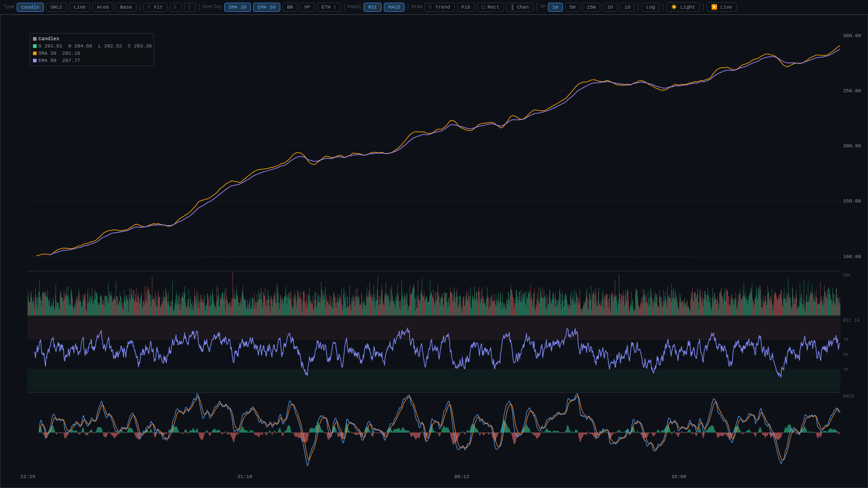This screenshot has width=868, height=488.
Task: Click the RSI 30 level label
Action: (x=845, y=370)
